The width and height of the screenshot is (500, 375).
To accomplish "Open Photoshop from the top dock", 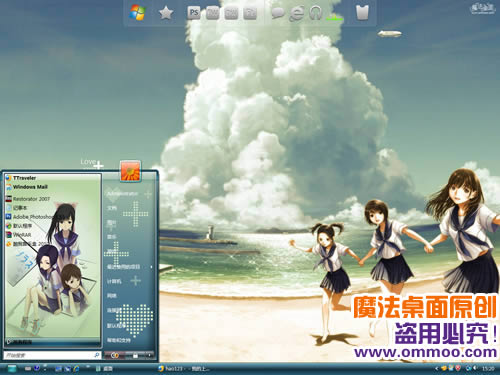I will pyautogui.click(x=194, y=13).
